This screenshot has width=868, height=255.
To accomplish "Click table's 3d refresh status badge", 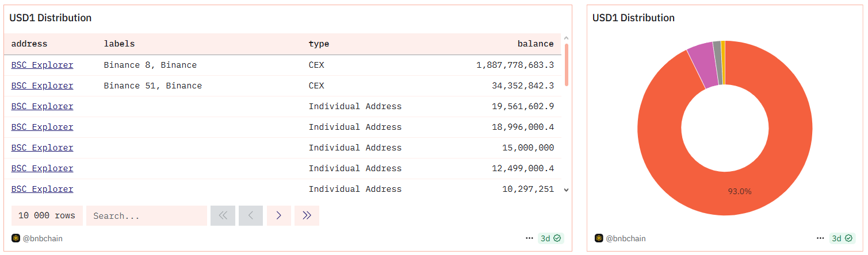I will coord(550,238).
